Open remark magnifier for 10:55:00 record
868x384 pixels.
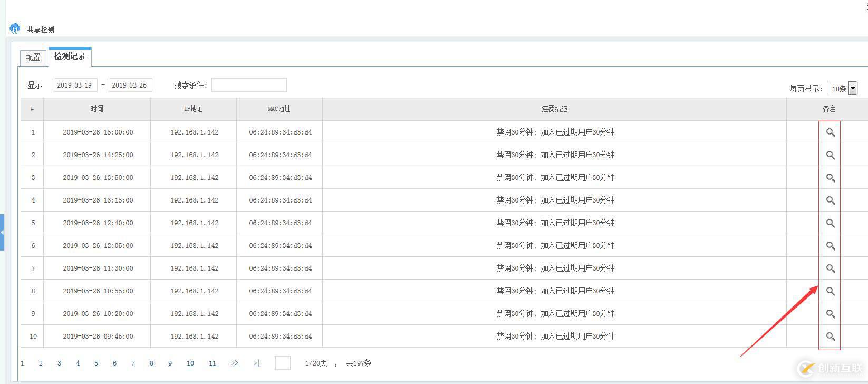click(830, 291)
